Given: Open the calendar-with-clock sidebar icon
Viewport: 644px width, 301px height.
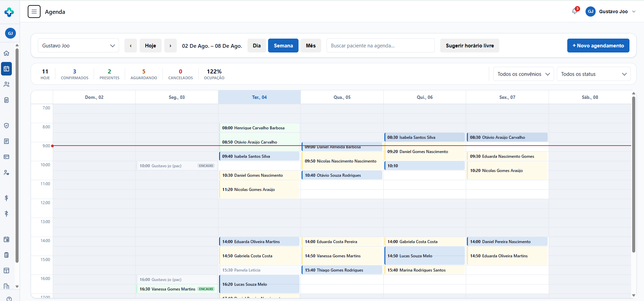Looking at the screenshot, I should (6, 239).
